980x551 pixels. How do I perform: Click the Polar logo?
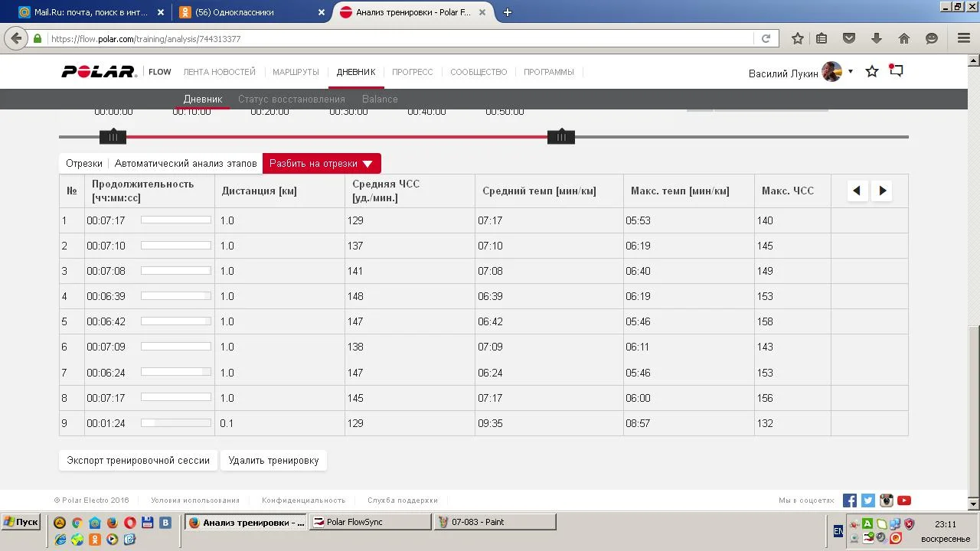point(99,72)
